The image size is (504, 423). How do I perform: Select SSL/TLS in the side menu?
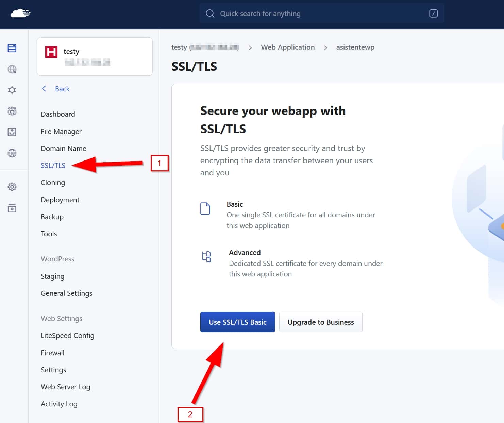tap(53, 166)
